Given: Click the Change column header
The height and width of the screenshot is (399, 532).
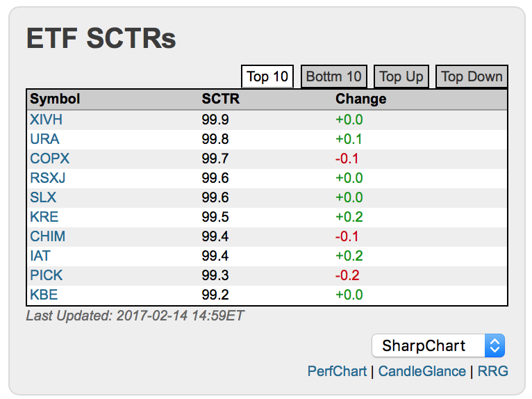Looking at the screenshot, I should (360, 99).
